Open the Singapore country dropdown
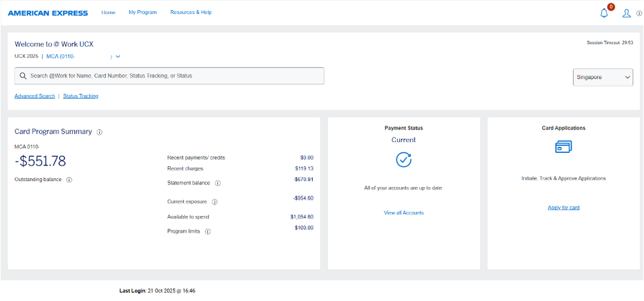 [603, 77]
